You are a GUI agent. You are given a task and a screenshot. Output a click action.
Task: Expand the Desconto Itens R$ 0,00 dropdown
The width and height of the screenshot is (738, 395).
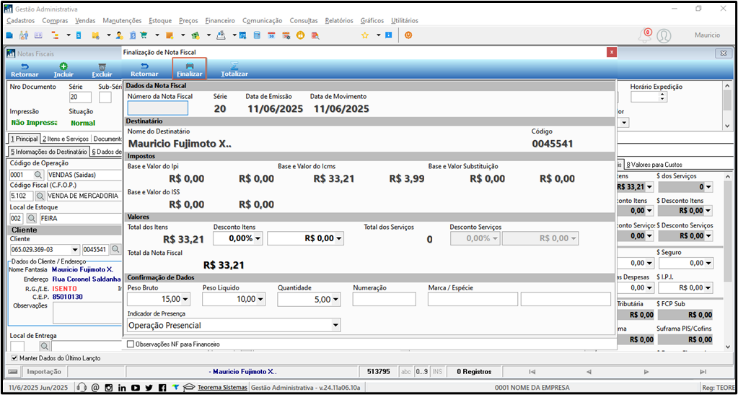click(x=339, y=239)
